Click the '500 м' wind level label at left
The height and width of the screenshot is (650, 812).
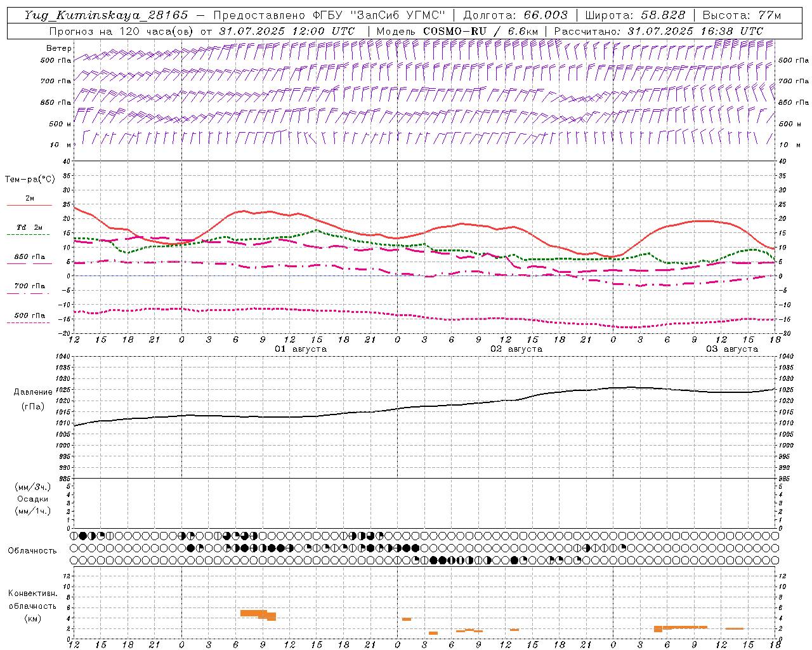(60, 124)
